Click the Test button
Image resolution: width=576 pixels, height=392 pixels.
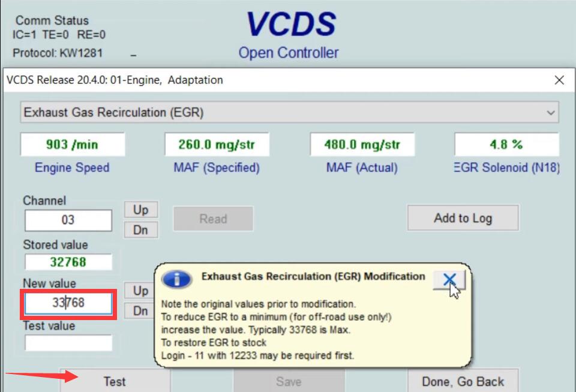115,381
